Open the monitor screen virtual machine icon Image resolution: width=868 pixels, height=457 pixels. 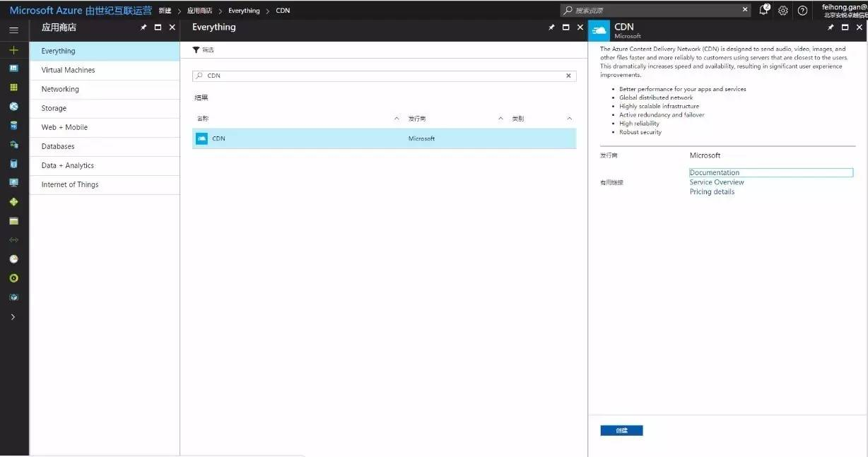pos(13,183)
